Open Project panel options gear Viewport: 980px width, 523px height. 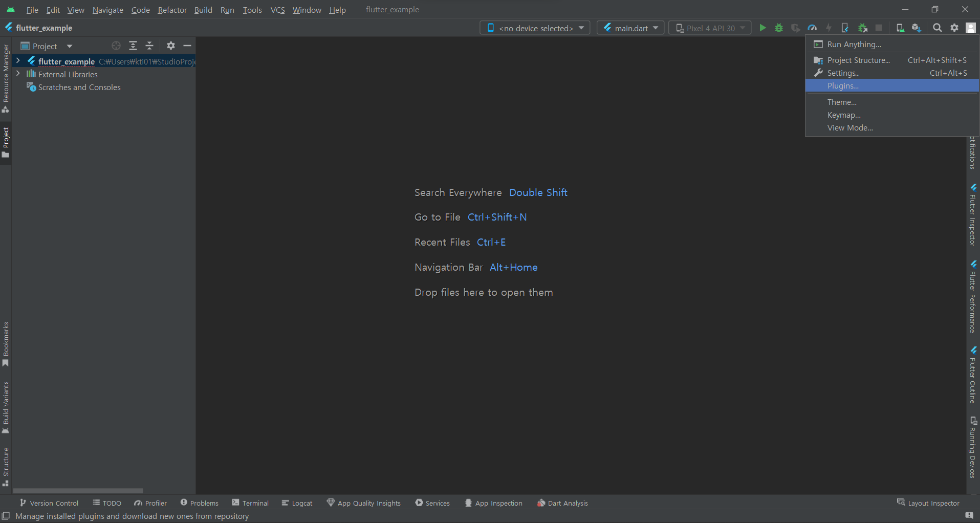click(x=170, y=46)
